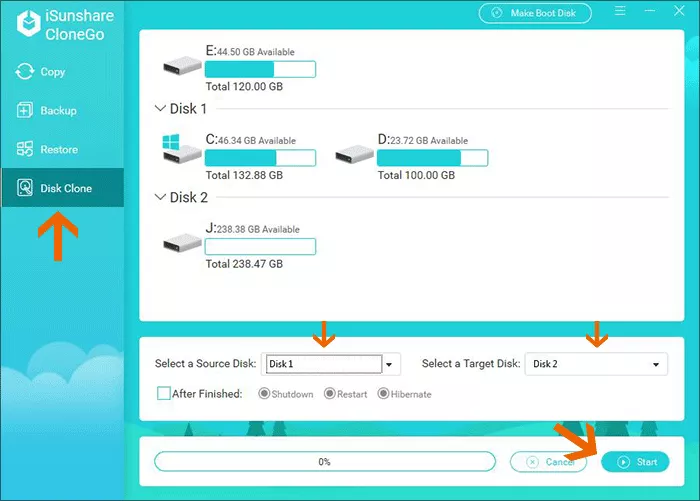700x501 pixels.
Task: Click 'Total 100.00 GB' text
Action: click(416, 175)
